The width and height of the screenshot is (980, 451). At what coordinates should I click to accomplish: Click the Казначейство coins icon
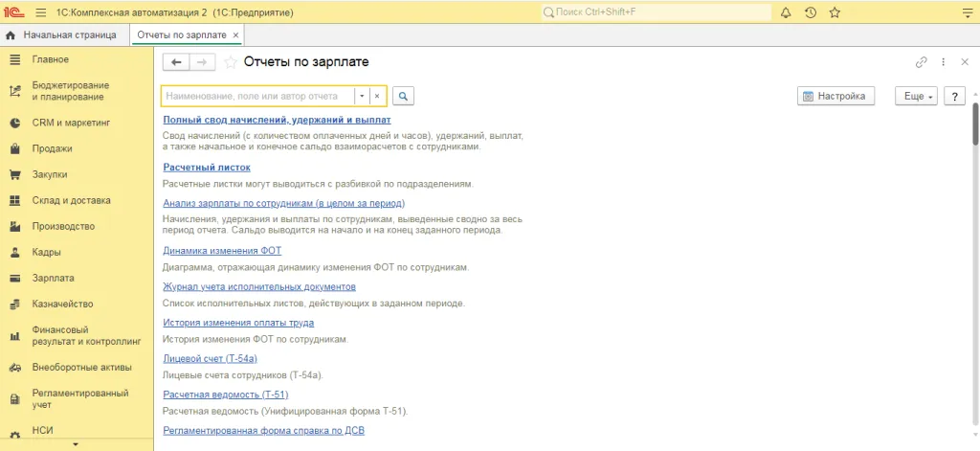(x=15, y=304)
